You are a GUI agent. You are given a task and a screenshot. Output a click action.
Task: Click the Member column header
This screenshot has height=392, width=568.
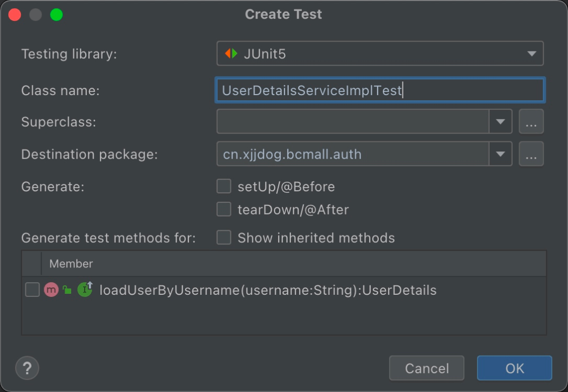pos(71,264)
